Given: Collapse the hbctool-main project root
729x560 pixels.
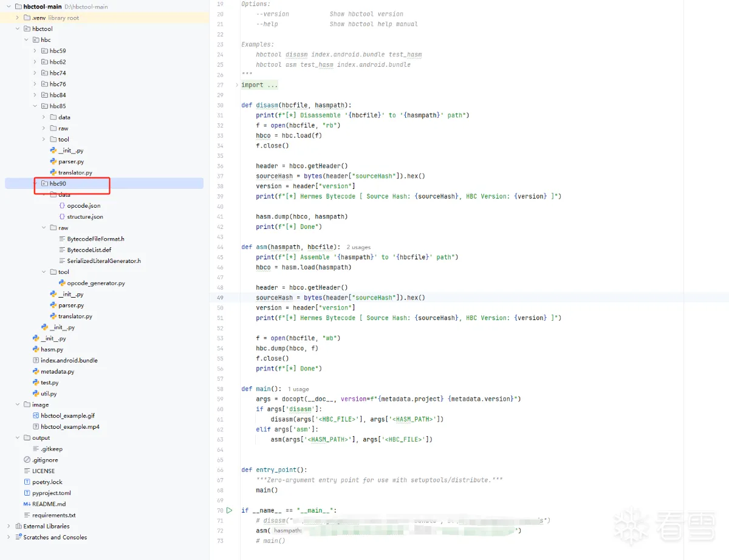Looking at the screenshot, I should (x=9, y=7).
